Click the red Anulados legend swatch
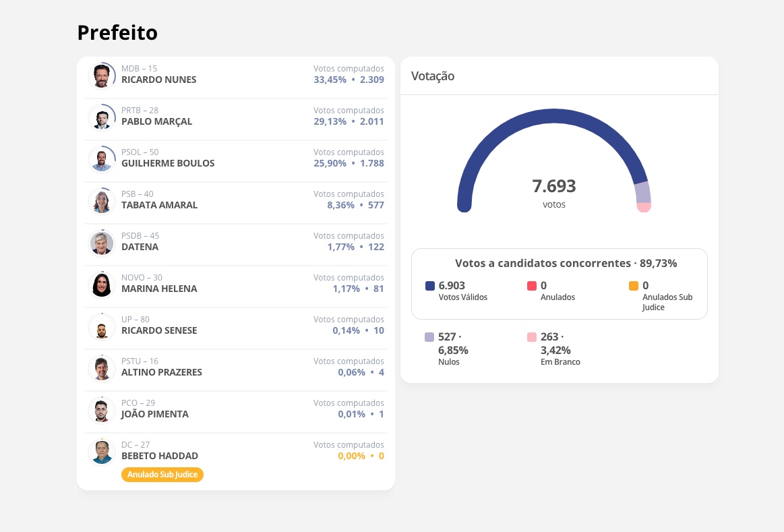 pos(532,286)
